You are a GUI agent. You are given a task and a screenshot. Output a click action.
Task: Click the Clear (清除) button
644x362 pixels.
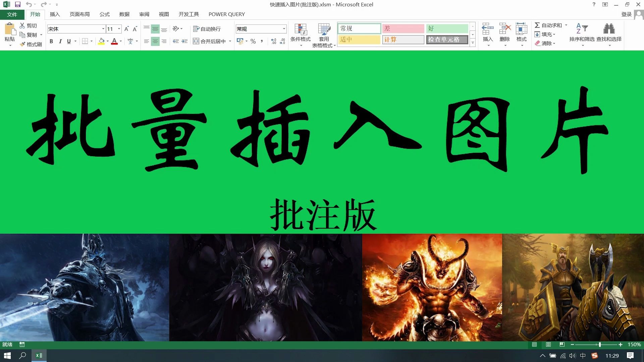(545, 43)
